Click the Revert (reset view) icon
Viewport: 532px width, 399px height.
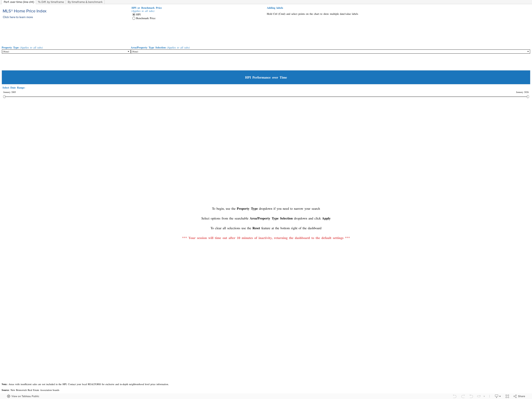[471, 396]
